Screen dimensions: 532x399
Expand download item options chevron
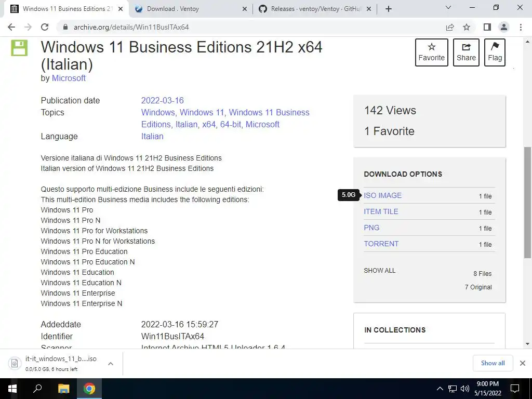[x=110, y=363]
